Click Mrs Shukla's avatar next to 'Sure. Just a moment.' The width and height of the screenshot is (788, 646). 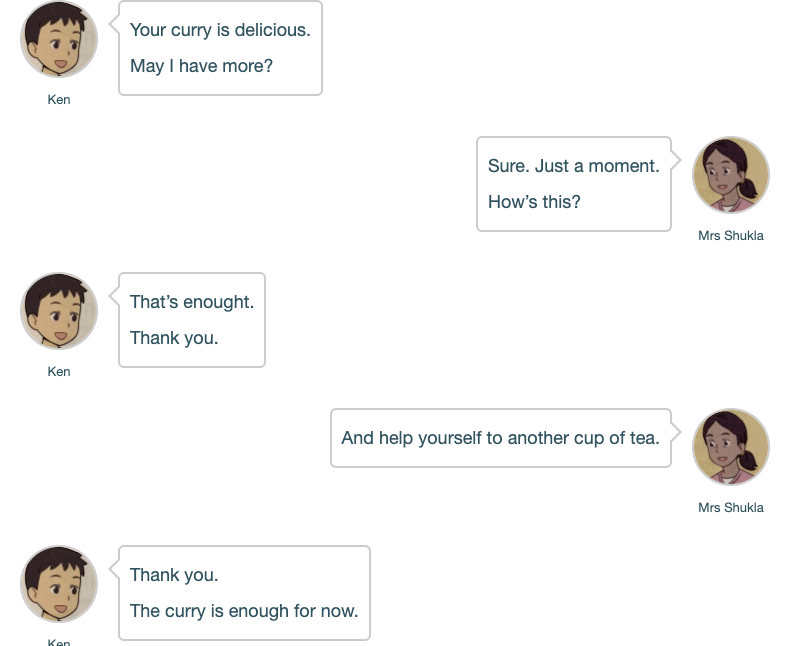731,175
